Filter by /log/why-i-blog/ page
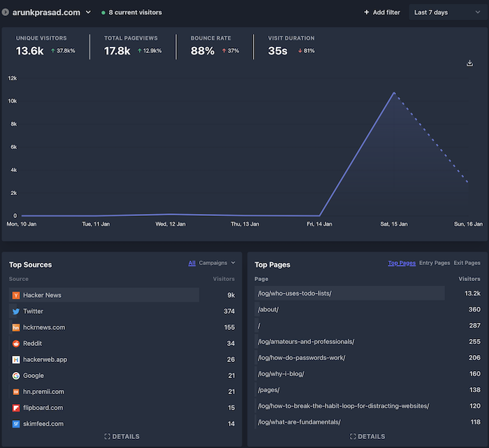The width and height of the screenshot is (489, 448). click(281, 374)
